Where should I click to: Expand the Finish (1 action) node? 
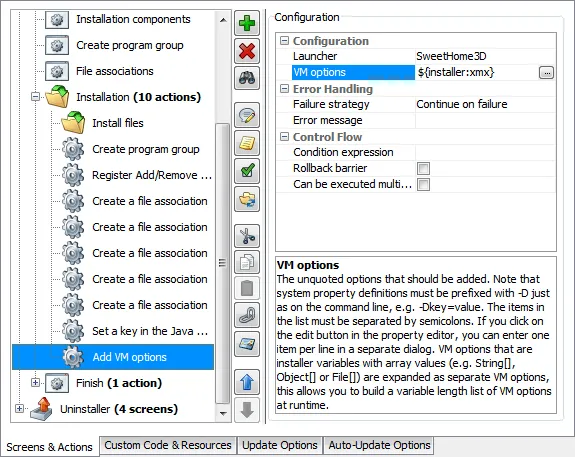pyautogui.click(x=35, y=383)
